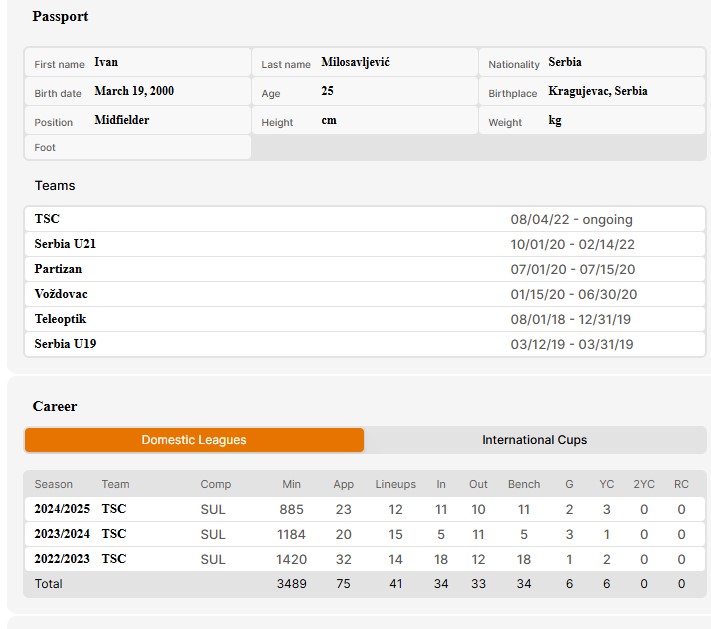
Task: Select the Partizan team entry
Action: [365, 269]
